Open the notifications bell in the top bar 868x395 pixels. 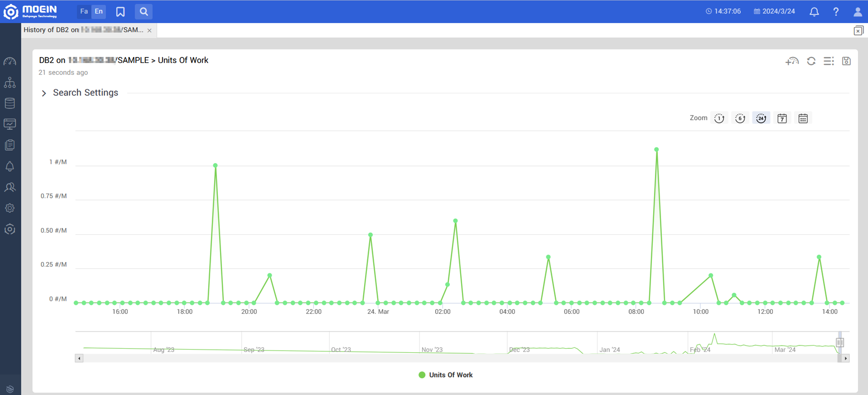[814, 12]
